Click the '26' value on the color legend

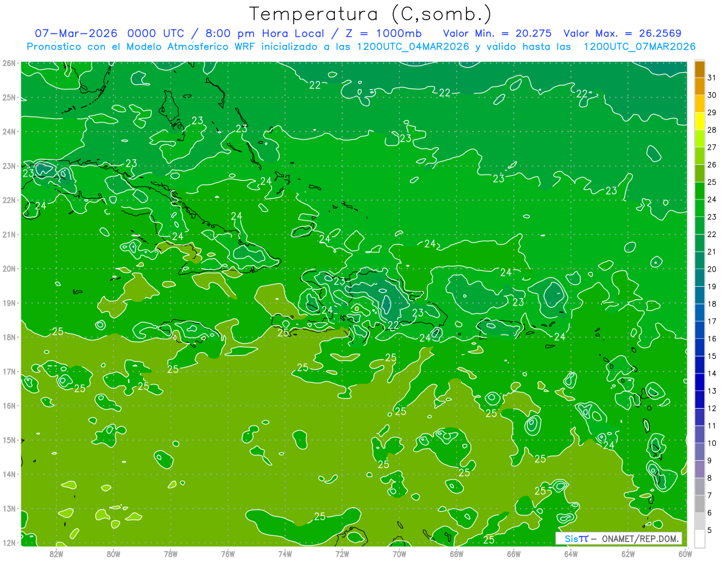pyautogui.click(x=712, y=164)
